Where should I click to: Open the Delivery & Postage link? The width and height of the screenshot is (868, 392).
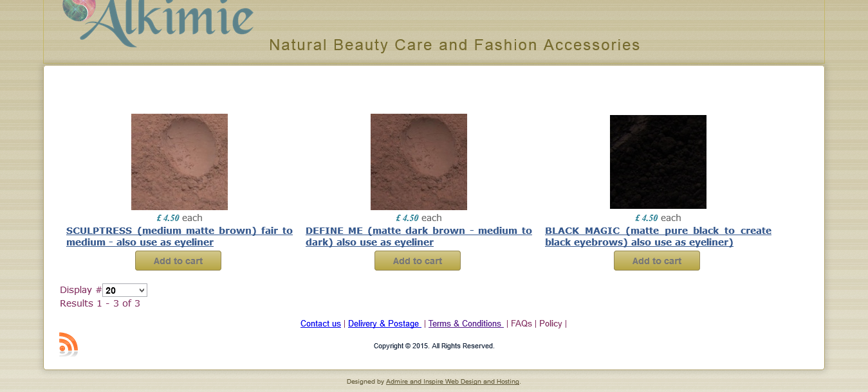(x=384, y=324)
